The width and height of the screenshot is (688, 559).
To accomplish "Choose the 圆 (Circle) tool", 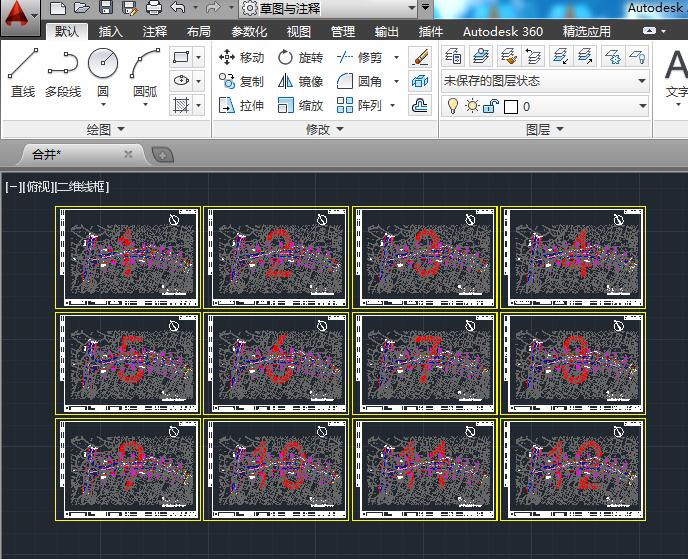I will click(x=103, y=73).
